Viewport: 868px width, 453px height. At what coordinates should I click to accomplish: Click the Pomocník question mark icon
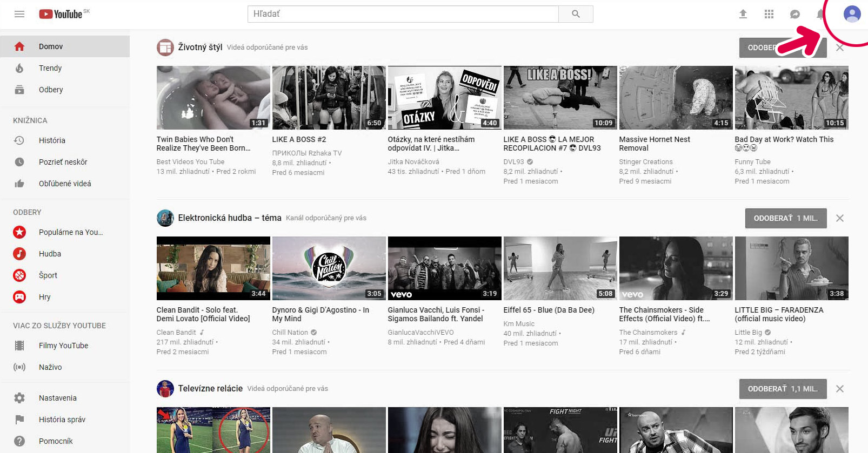click(19, 441)
